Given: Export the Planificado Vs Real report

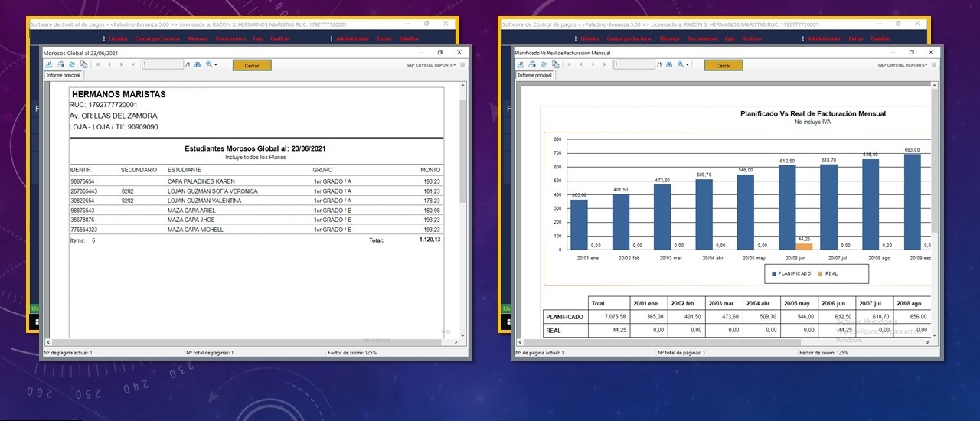Looking at the screenshot, I should [x=522, y=65].
